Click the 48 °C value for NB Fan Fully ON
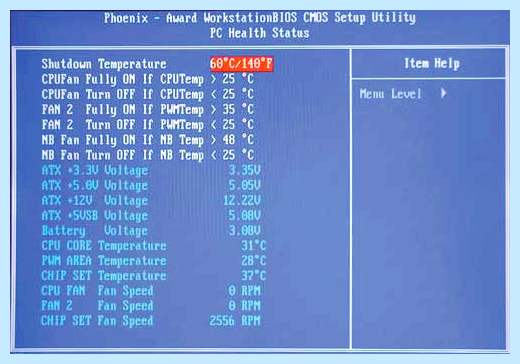 238,140
